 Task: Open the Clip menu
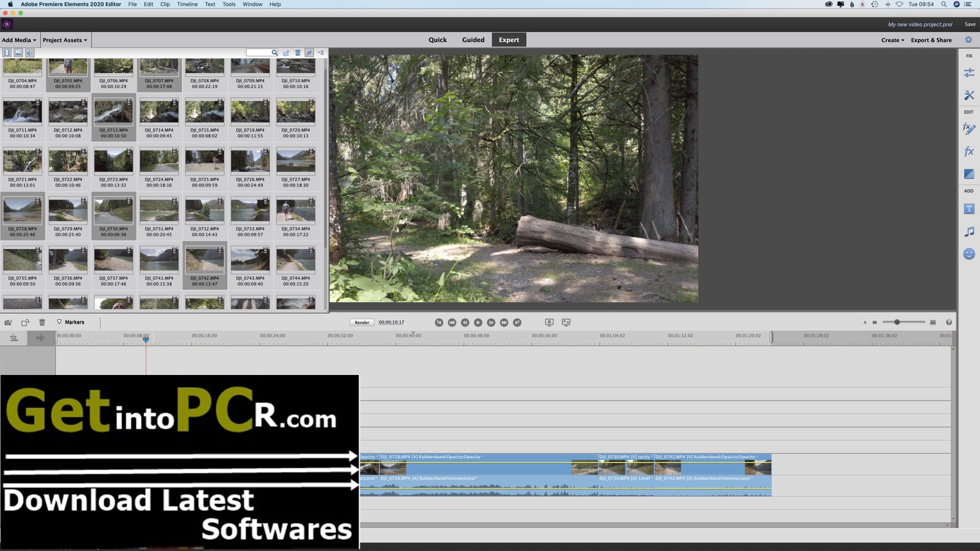(165, 4)
